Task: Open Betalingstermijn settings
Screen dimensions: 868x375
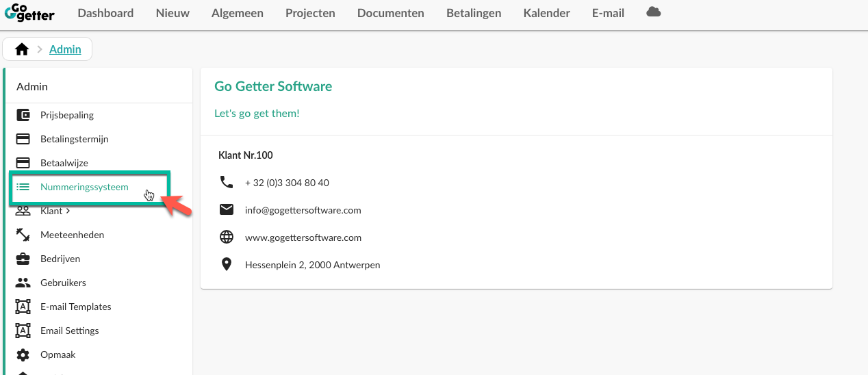Action: coord(75,139)
